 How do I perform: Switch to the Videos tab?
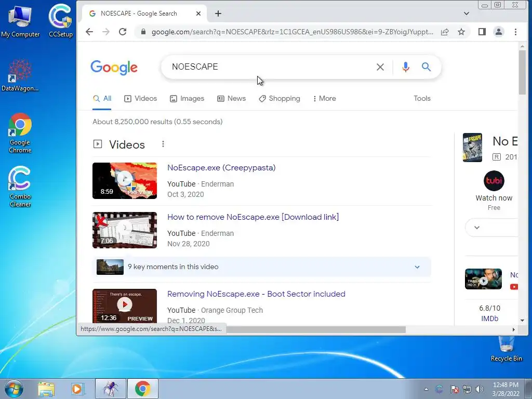click(140, 98)
